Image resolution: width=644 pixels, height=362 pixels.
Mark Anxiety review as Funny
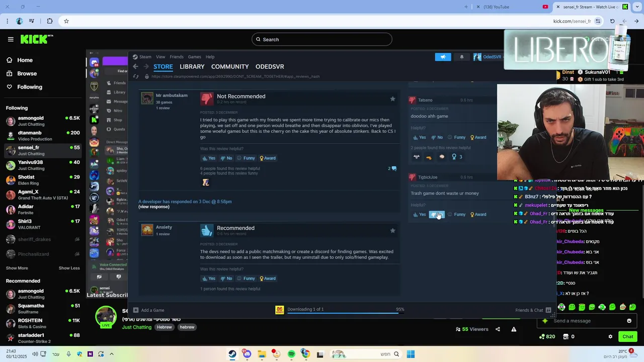point(246,279)
